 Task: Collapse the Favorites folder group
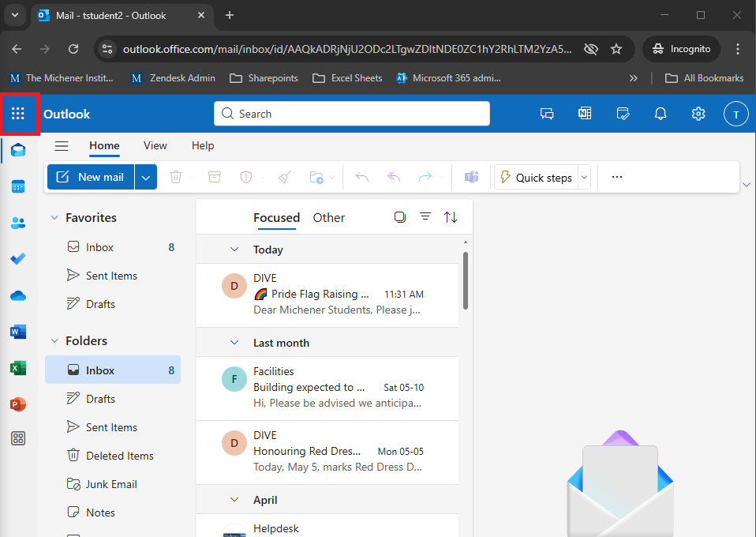click(x=54, y=218)
